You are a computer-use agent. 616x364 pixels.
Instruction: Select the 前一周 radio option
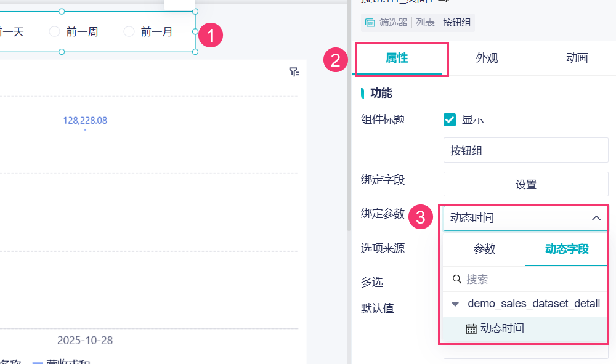pos(54,31)
